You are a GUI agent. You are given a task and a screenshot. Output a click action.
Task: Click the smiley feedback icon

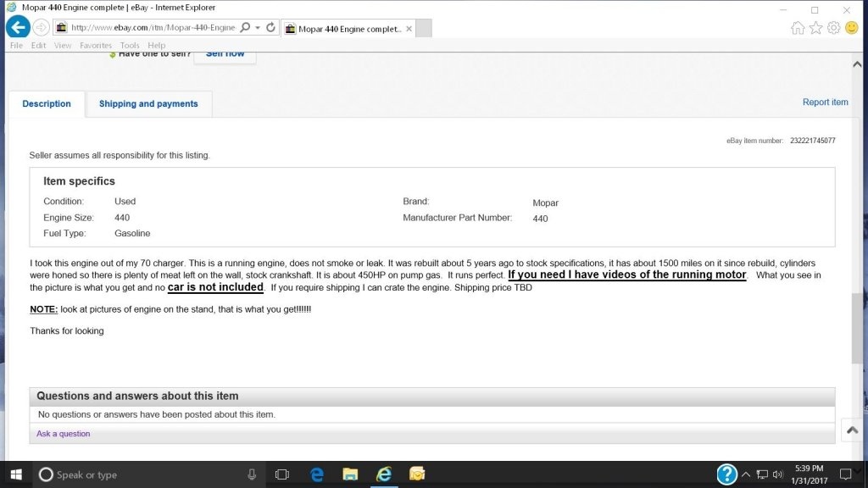(851, 27)
